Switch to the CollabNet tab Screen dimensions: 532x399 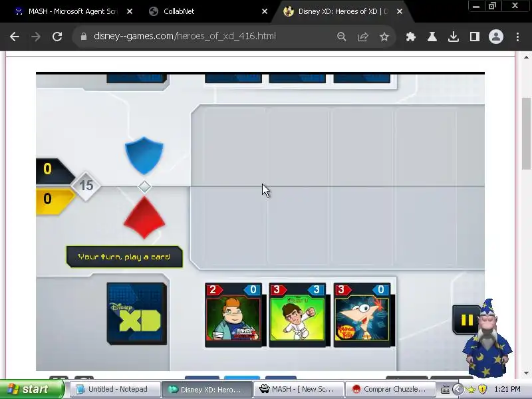tap(203, 11)
